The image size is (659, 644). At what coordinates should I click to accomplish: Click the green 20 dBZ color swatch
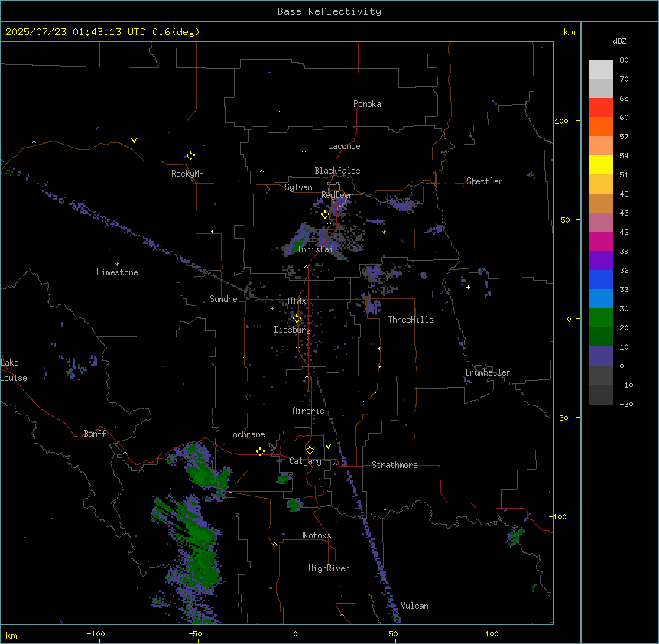coord(601,318)
